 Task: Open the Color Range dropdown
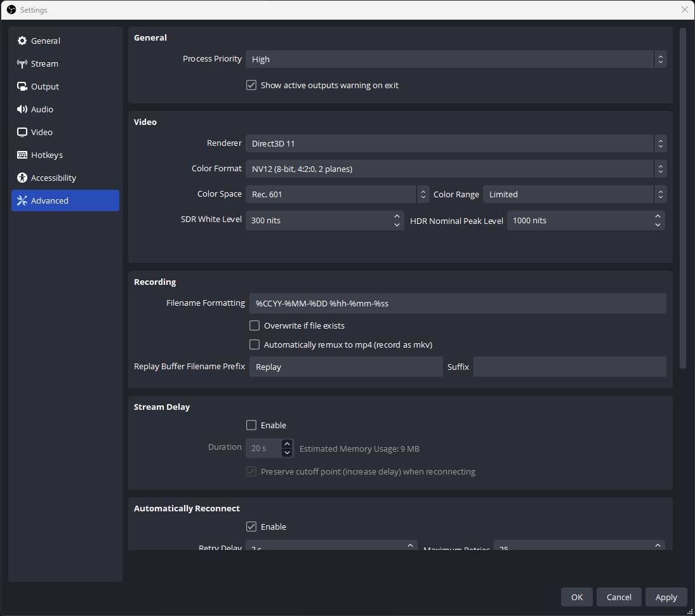click(574, 194)
